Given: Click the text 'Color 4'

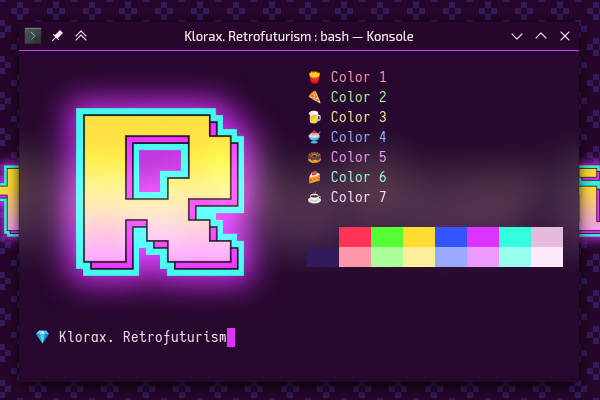Looking at the screenshot, I should point(359,137).
